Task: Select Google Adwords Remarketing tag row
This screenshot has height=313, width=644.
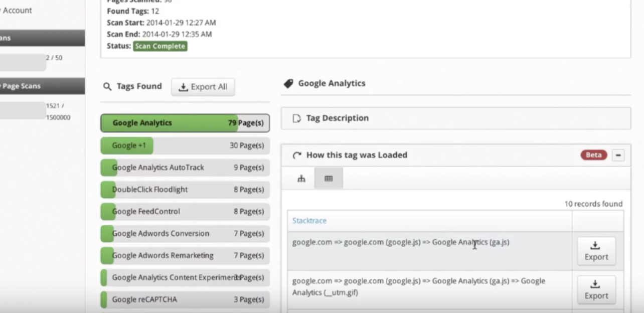Action: pyautogui.click(x=185, y=256)
